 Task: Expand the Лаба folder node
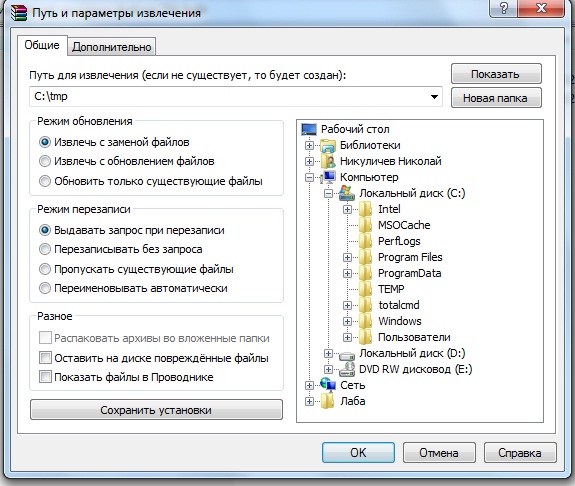(309, 402)
